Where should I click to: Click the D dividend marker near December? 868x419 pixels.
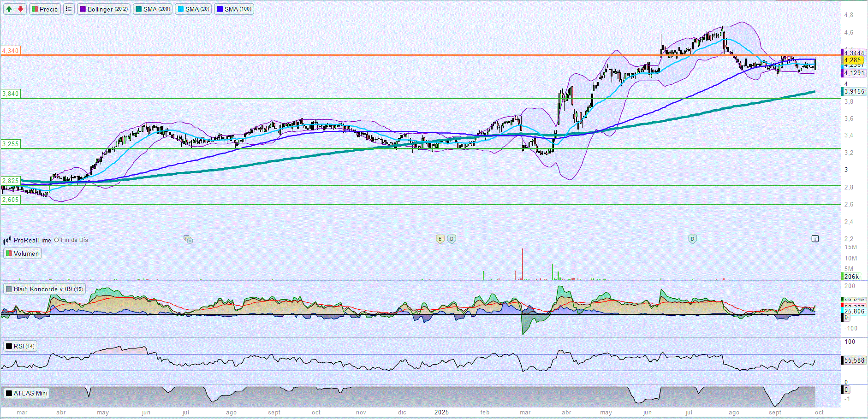tap(452, 239)
